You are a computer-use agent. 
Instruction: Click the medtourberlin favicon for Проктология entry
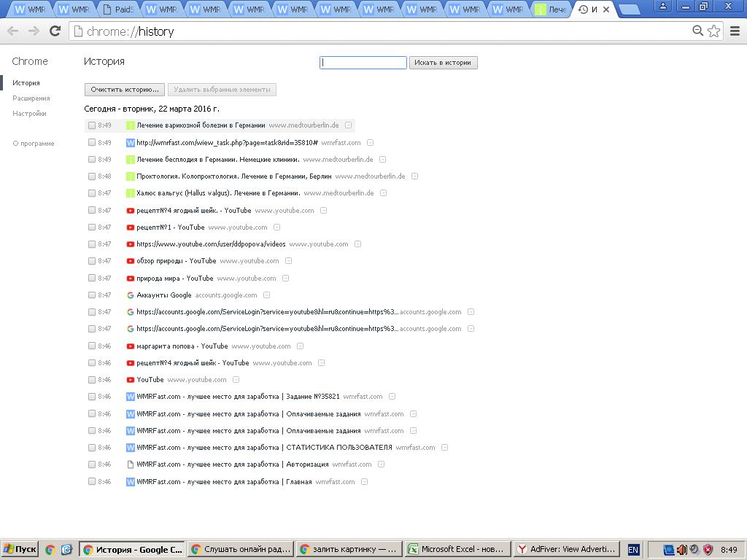[130, 176]
